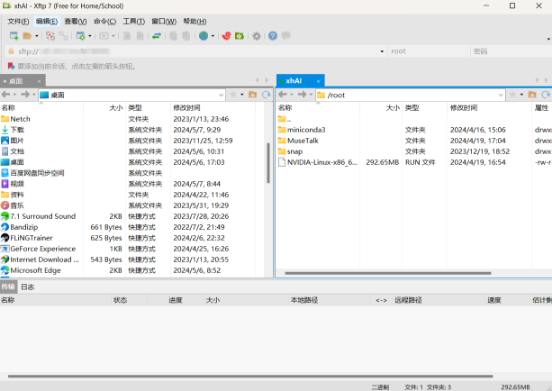552x391 pixels.
Task: Select 下载 folder in local pane
Action: [x=13, y=130]
